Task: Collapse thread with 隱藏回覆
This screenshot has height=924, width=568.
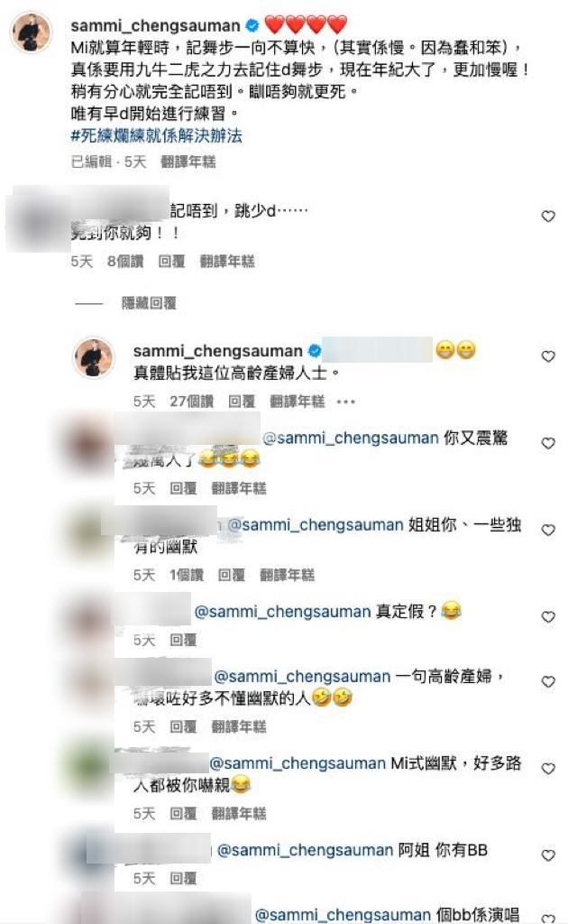Action: [149, 303]
